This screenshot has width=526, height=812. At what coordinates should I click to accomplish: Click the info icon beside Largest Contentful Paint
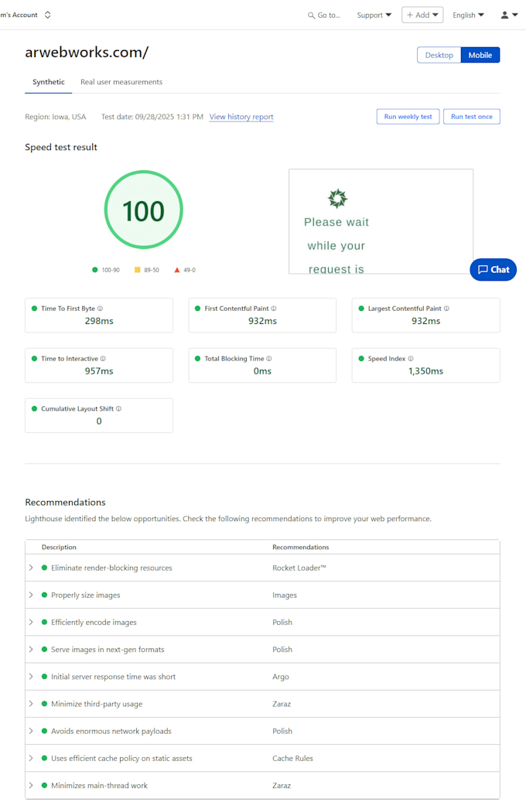[446, 309]
